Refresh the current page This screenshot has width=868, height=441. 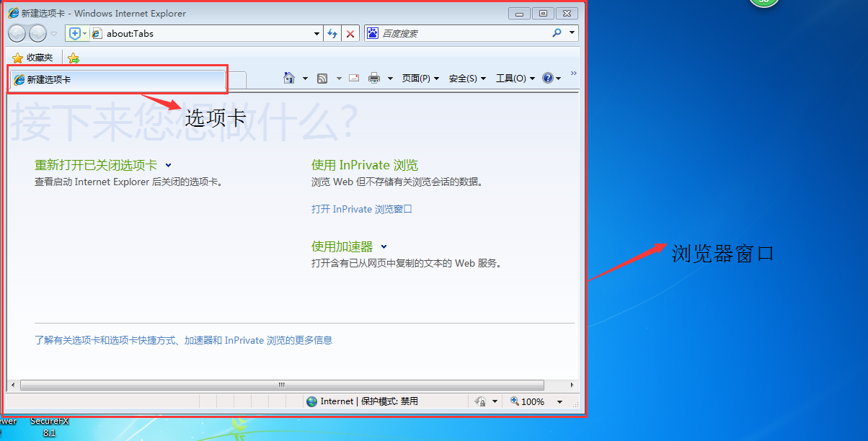tap(332, 32)
